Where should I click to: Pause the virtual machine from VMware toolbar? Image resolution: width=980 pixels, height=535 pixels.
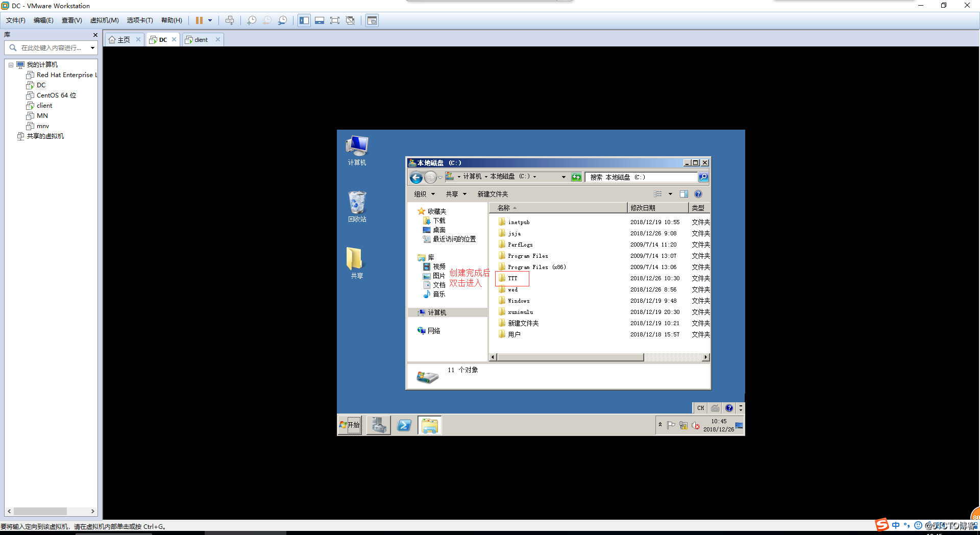coord(199,20)
